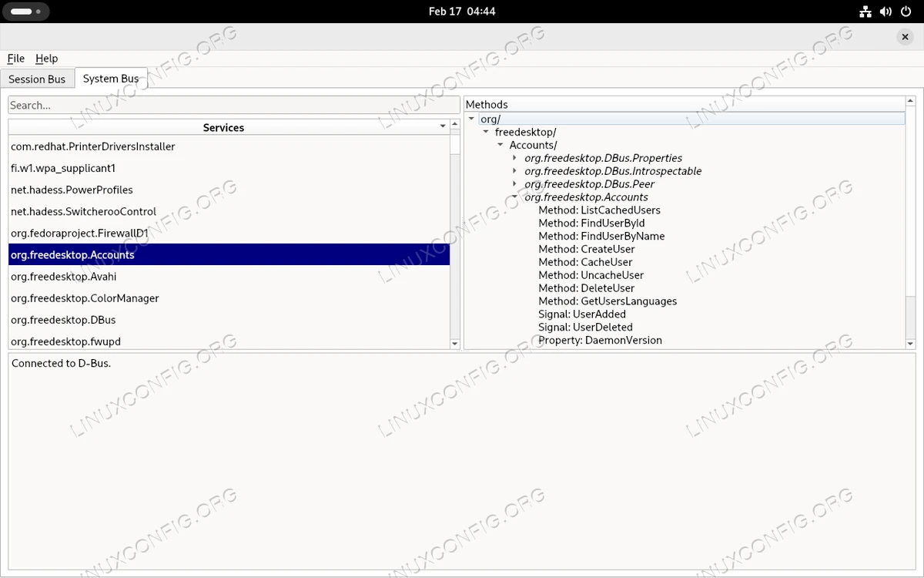The image size is (924, 578).
Task: Select org.freedesktop.ColorManager service
Action: pos(229,297)
